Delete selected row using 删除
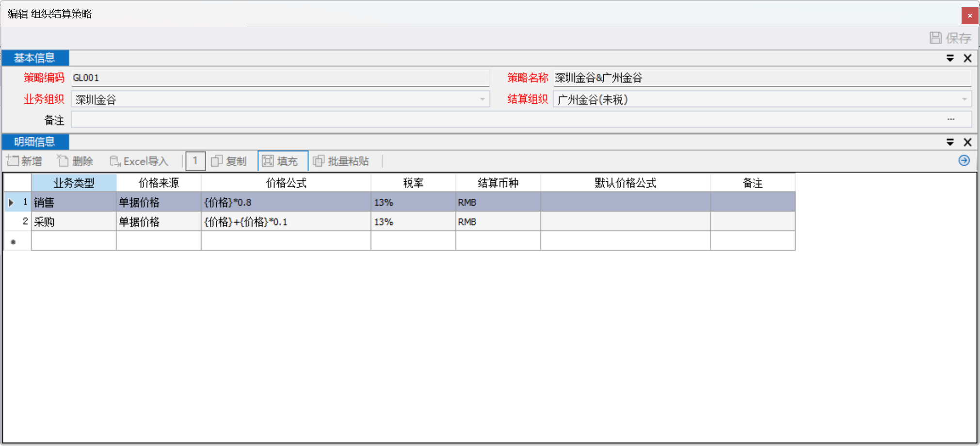 [x=75, y=161]
